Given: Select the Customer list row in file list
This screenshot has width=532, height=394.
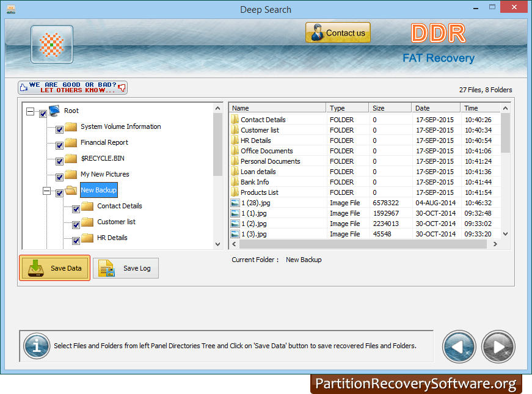Looking at the screenshot, I should [x=365, y=130].
